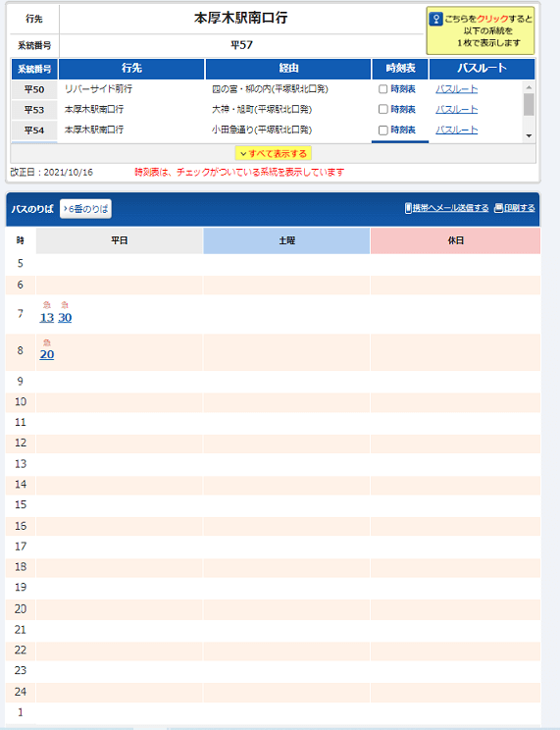
Task: Click the bus stop icon in yellow banner
Action: point(435,19)
